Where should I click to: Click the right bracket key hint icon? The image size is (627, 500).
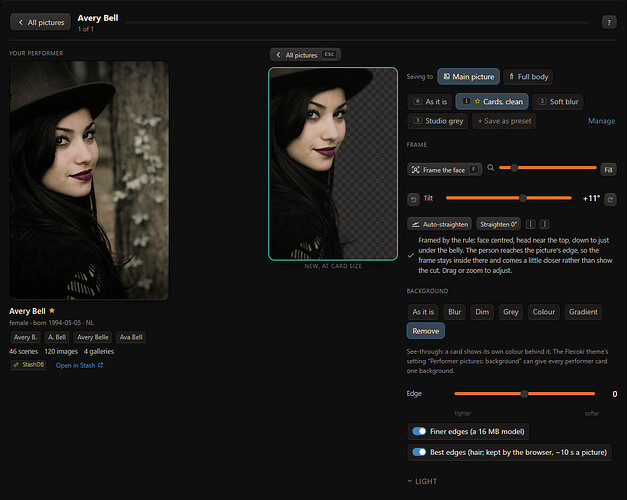(544, 224)
